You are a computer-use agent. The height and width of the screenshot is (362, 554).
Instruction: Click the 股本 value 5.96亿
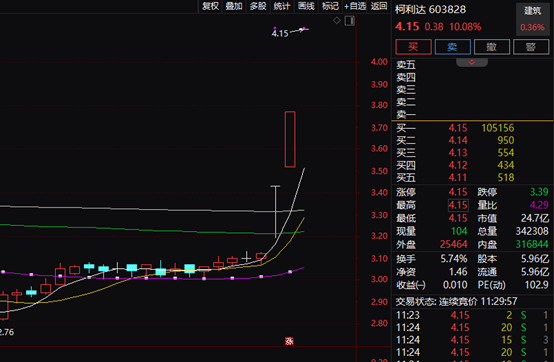pos(535,259)
